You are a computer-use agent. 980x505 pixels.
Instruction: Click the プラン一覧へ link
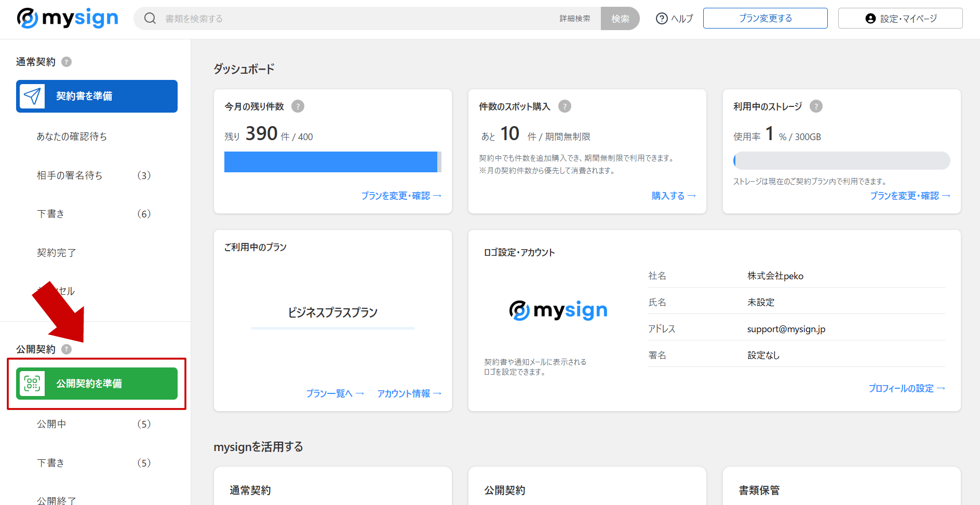334,393
